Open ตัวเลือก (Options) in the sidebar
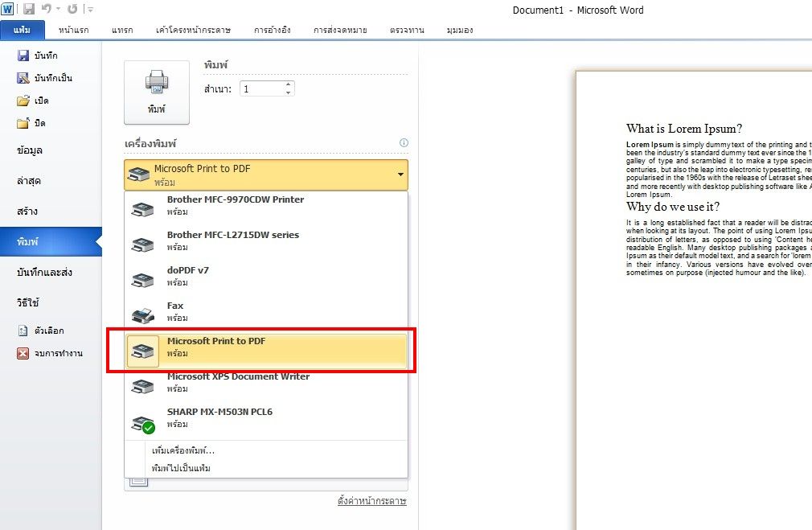 point(41,331)
